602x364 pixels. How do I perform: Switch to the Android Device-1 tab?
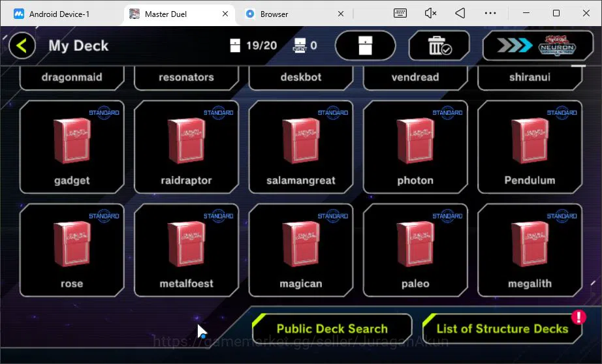pyautogui.click(x=52, y=14)
